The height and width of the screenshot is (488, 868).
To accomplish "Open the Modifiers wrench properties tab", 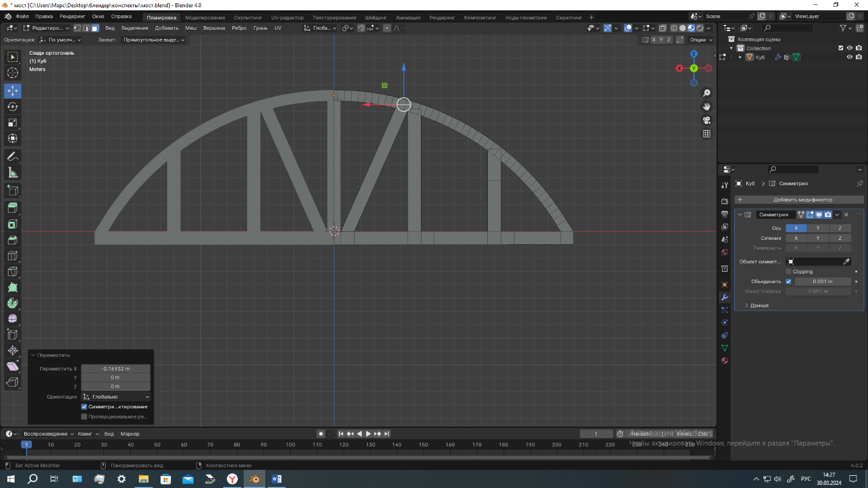I will [x=724, y=297].
